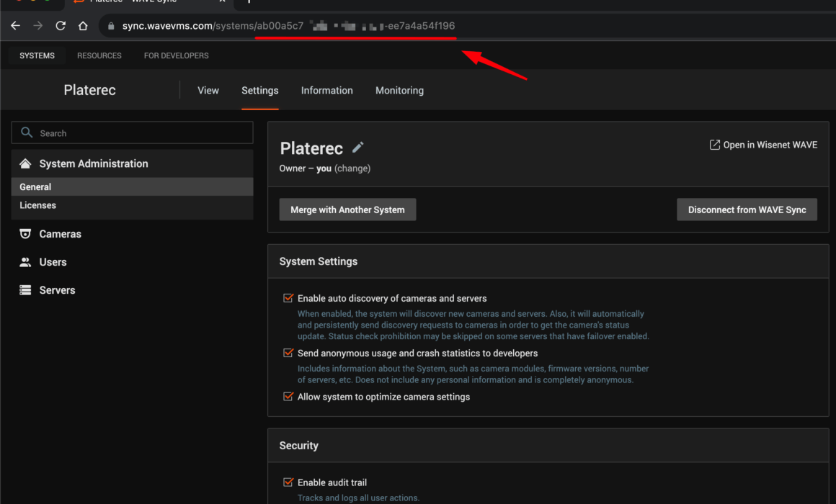Click the search magnifier icon
This screenshot has height=504, width=836.
tap(26, 132)
